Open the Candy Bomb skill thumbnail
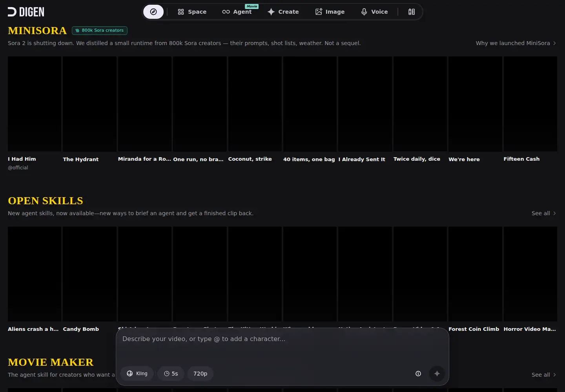The height and width of the screenshot is (392, 565). pyautogui.click(x=89, y=274)
